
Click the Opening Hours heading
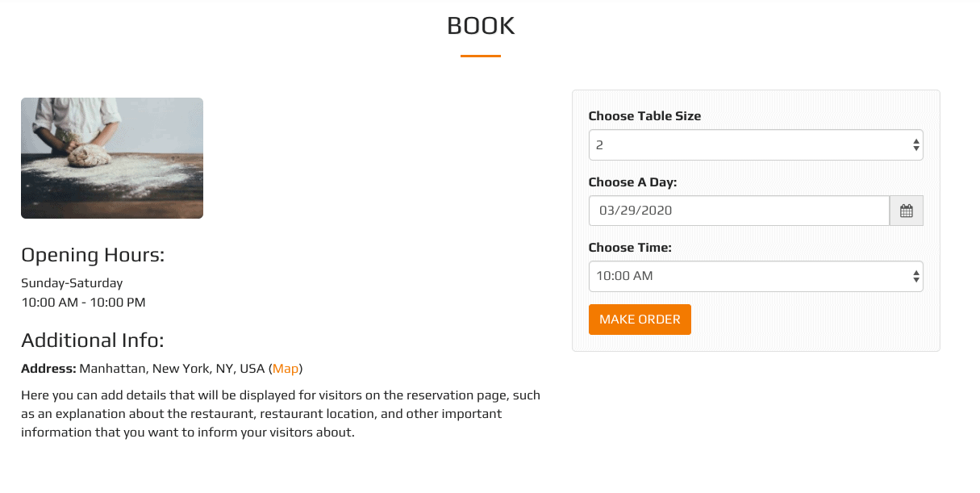point(93,256)
